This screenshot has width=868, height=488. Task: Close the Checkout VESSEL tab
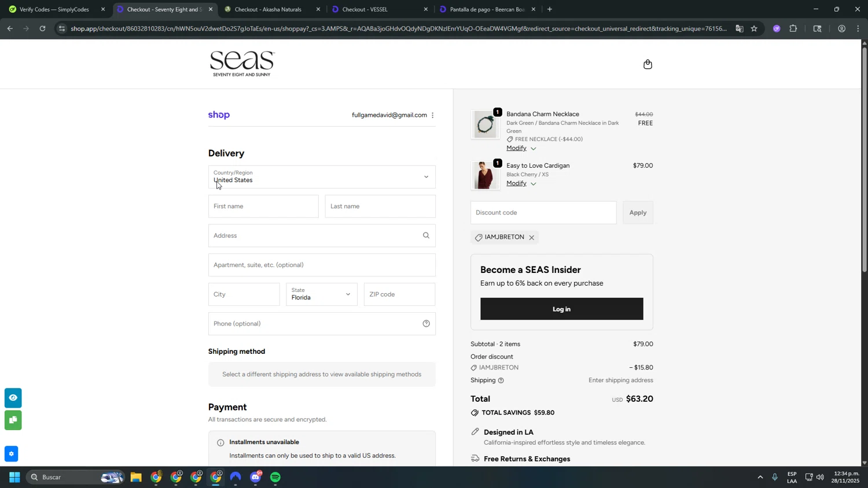tap(426, 9)
